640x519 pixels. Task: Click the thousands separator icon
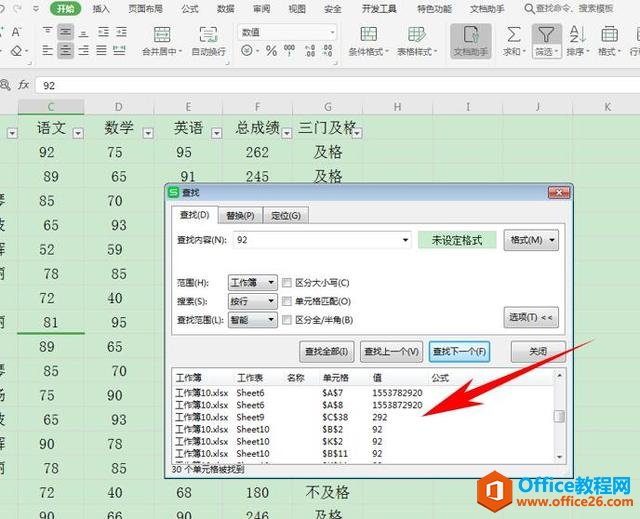tap(290, 51)
